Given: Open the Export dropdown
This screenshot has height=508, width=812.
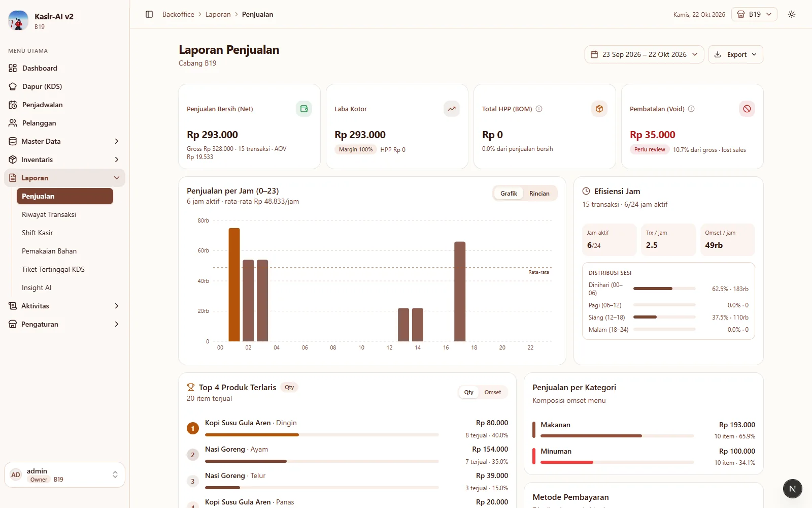Looking at the screenshot, I should coord(736,54).
